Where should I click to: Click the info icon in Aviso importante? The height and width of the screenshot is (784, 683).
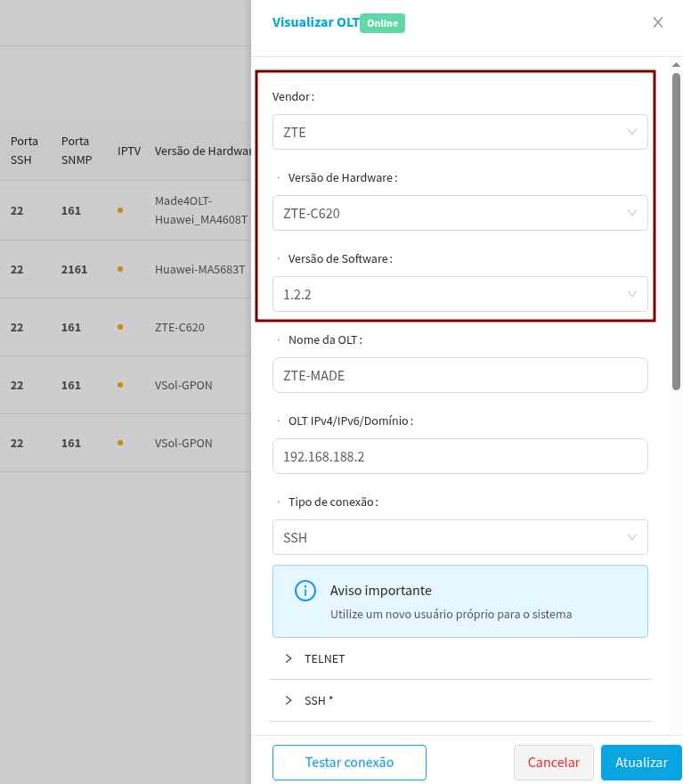tap(305, 591)
